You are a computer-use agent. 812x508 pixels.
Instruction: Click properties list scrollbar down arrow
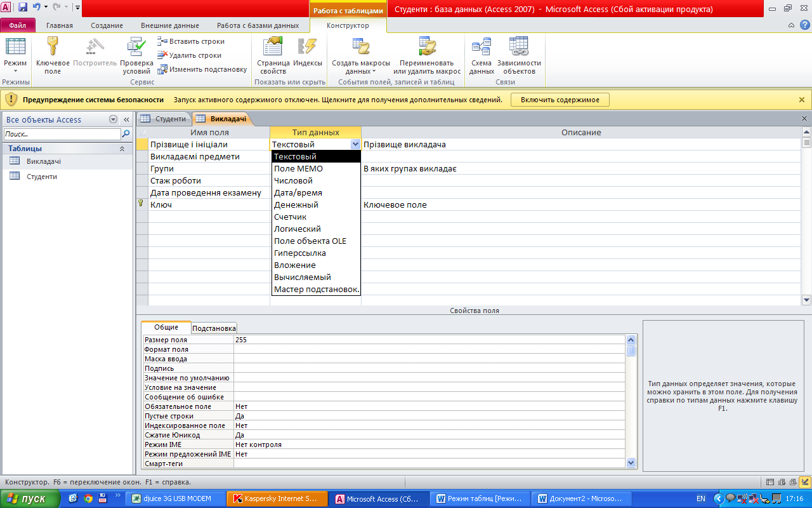click(x=631, y=463)
